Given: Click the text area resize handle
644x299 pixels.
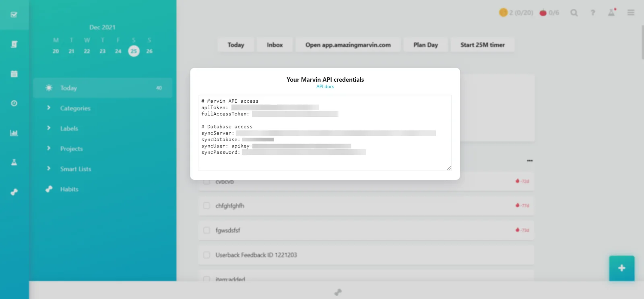Looking at the screenshot, I should pos(449,168).
